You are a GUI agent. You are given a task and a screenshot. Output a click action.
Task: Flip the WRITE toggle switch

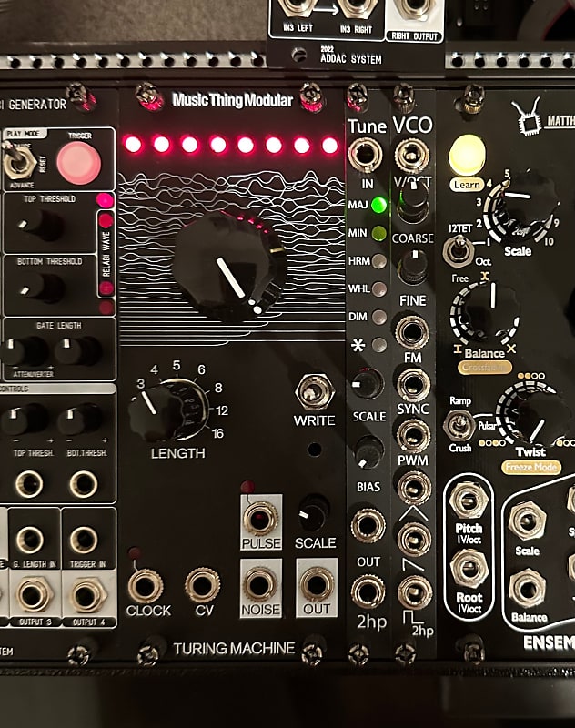315,391
